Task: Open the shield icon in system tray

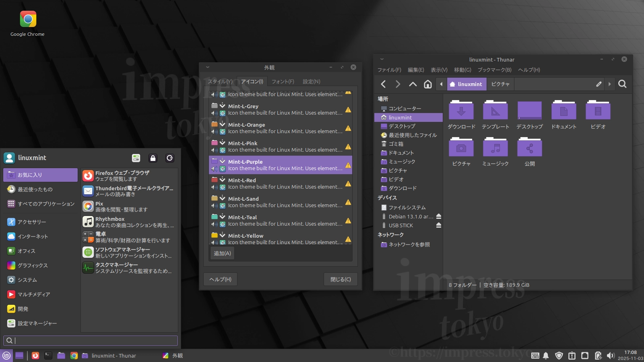Action: (x=559, y=356)
